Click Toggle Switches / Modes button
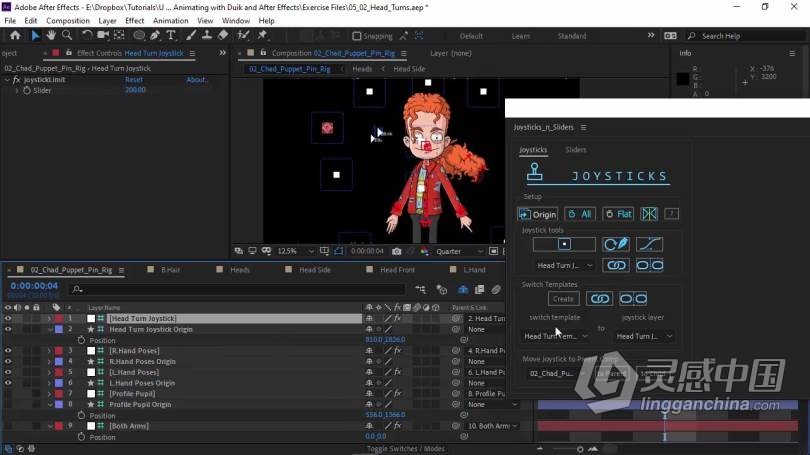810x455 pixels. point(406,449)
